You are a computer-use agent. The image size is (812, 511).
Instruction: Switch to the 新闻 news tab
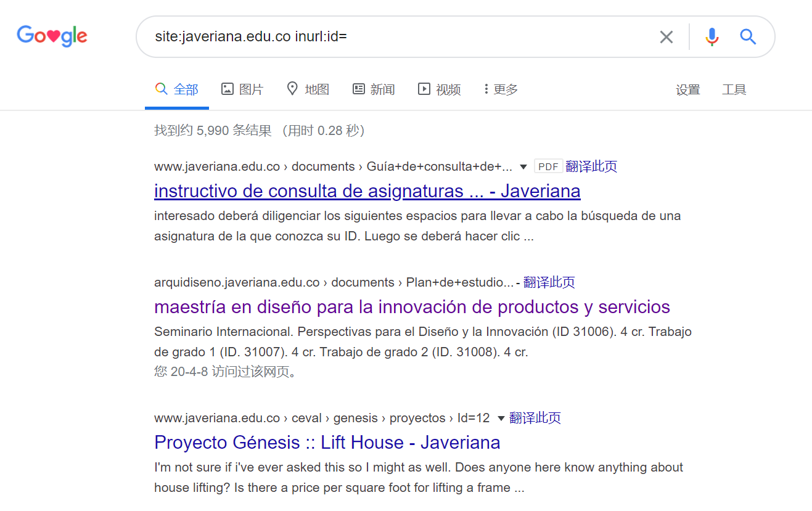374,89
